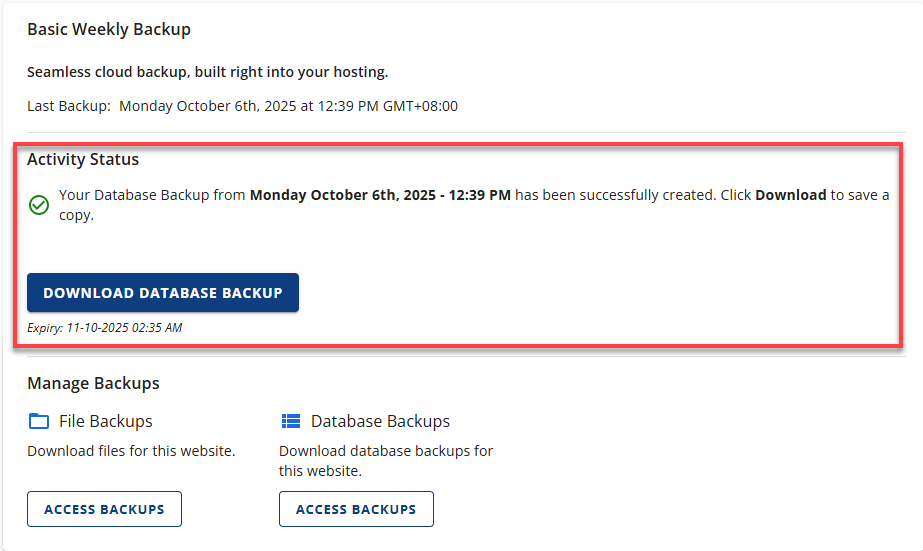Select the File Backups title
This screenshot has height=551, width=923.
(x=106, y=421)
